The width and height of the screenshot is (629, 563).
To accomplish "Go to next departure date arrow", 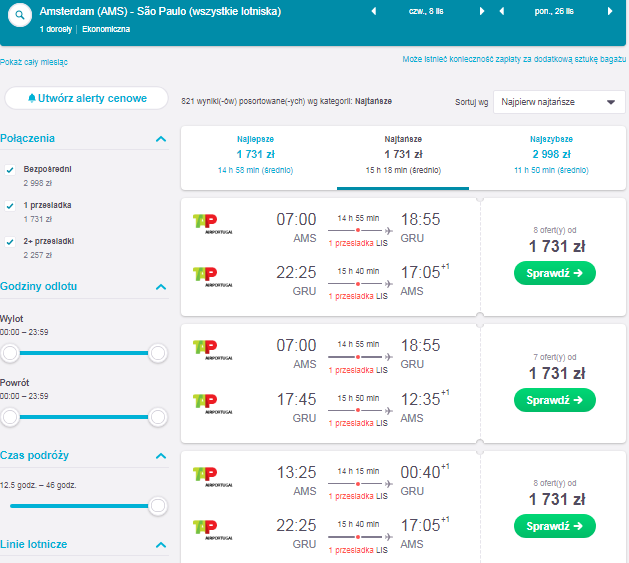I will (x=482, y=11).
